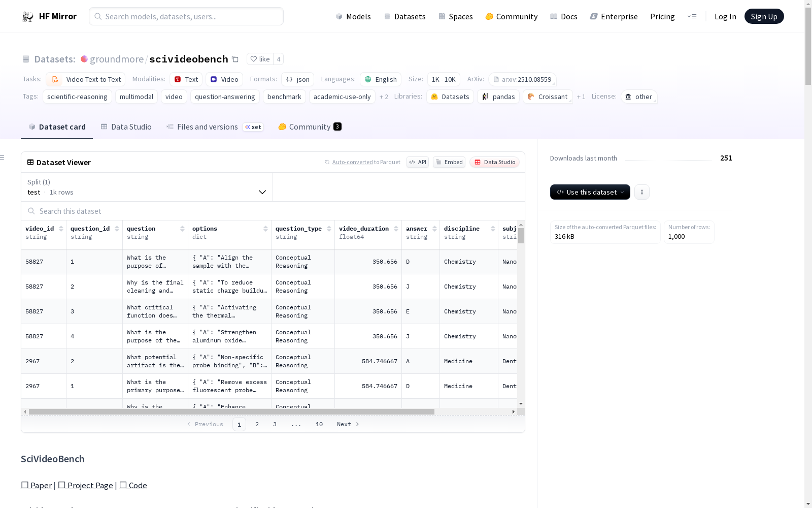The image size is (812, 508).
Task: Filter by the Text modality tag
Action: click(x=186, y=79)
